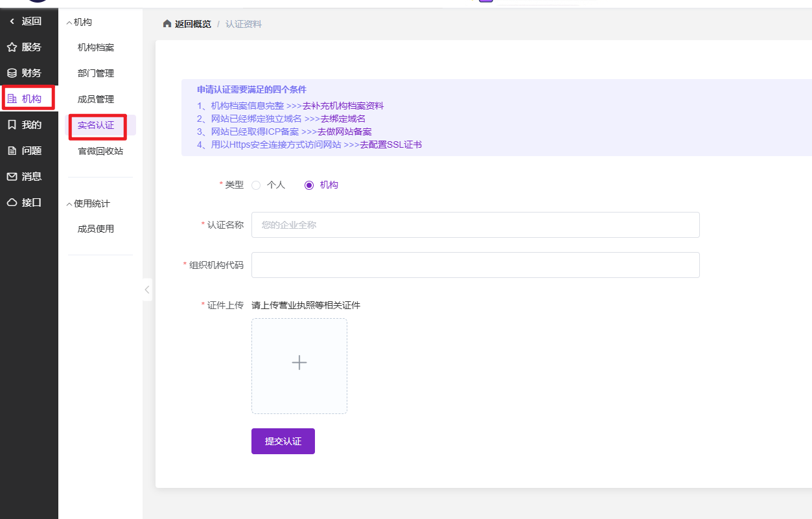
Task: Open 消息 via the envelope icon
Action: pyautogui.click(x=12, y=177)
